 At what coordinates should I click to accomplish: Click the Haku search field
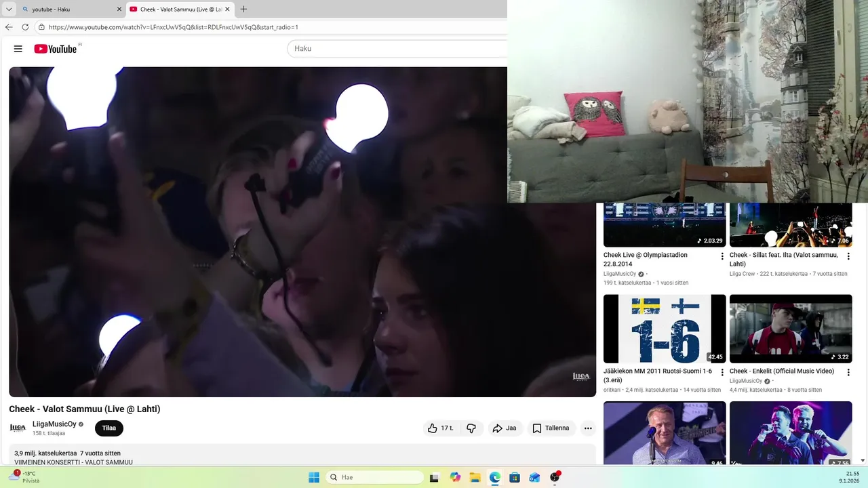pos(397,49)
